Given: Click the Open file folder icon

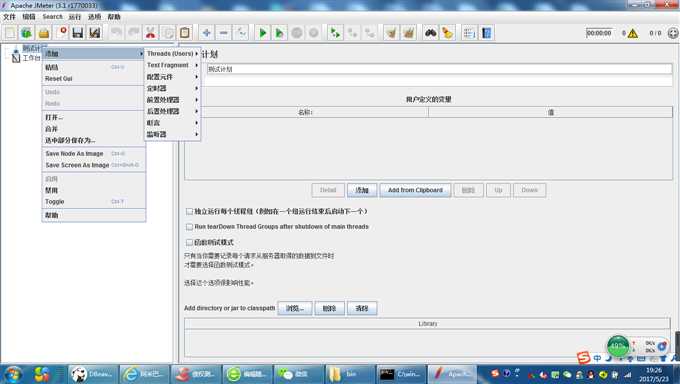Looking at the screenshot, I should pyautogui.click(x=44, y=33).
